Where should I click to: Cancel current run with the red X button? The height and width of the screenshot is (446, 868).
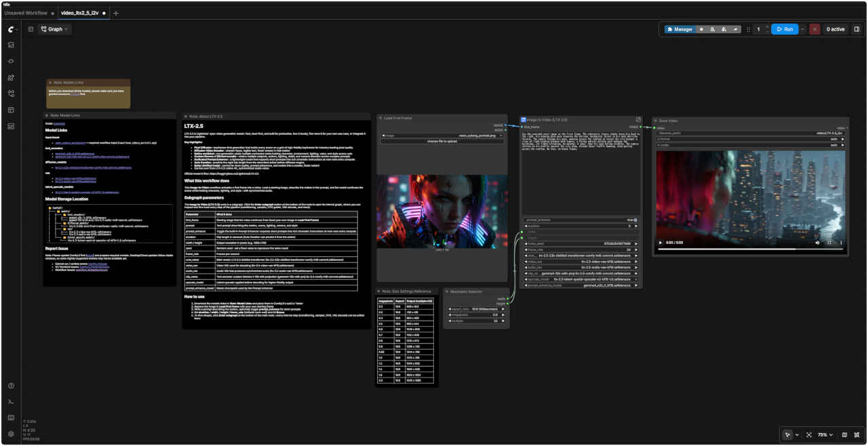click(814, 29)
